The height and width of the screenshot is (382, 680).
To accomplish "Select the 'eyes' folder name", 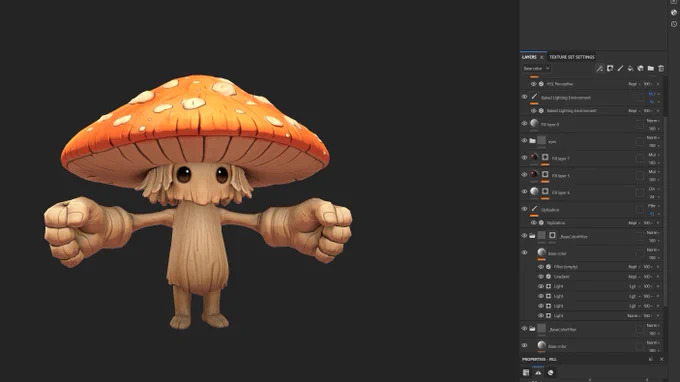I will coord(552,142).
